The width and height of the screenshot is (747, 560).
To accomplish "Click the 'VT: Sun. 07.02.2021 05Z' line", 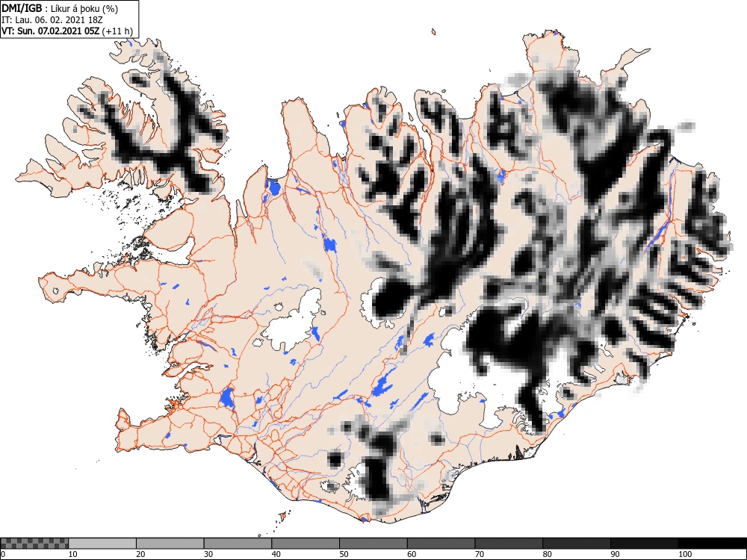I will coord(50,31).
